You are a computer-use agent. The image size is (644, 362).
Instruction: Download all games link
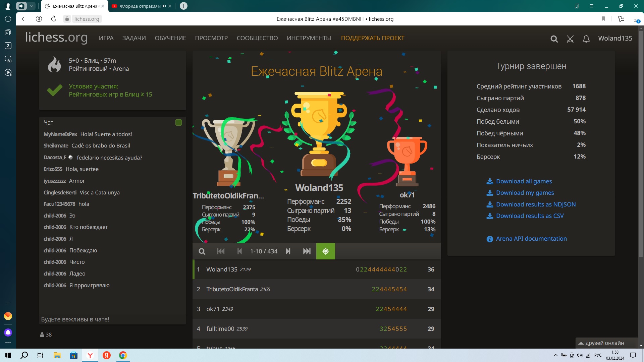(x=519, y=181)
